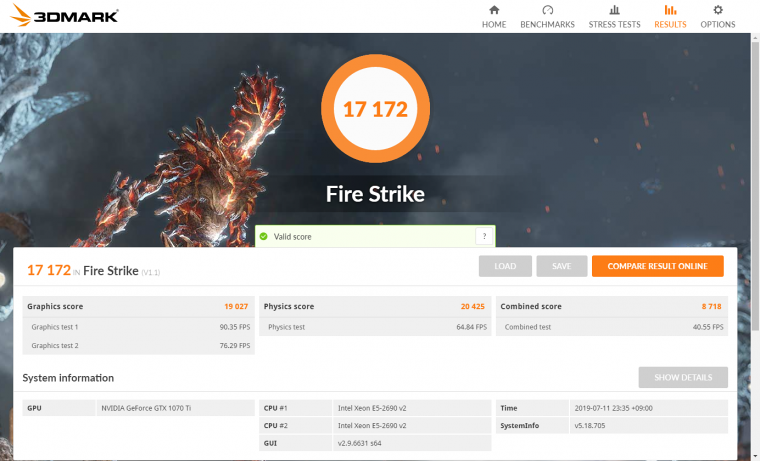Image resolution: width=760 pixels, height=461 pixels.
Task: Click the LOAD button
Action: click(x=505, y=266)
